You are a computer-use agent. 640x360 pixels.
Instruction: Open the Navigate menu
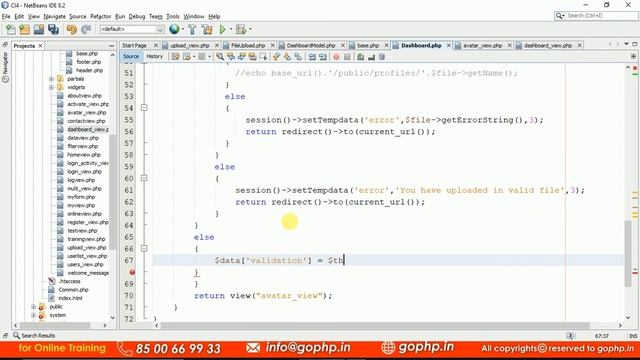pos(54,16)
